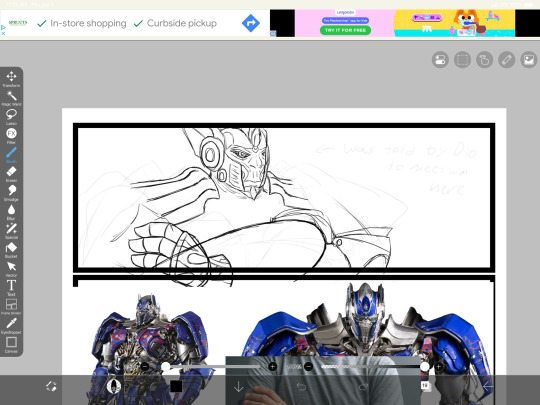
Task: Select the Vector tool
Action: click(x=11, y=269)
